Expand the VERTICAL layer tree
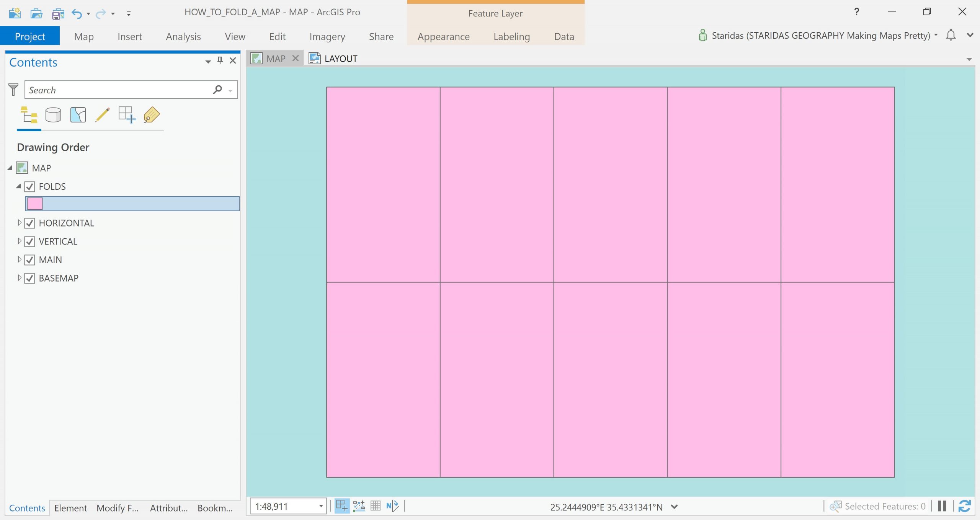The image size is (980, 520). (x=19, y=241)
